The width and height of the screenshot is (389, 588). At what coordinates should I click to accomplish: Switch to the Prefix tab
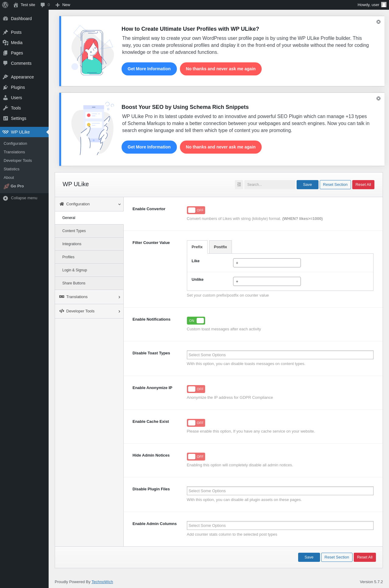(x=197, y=247)
